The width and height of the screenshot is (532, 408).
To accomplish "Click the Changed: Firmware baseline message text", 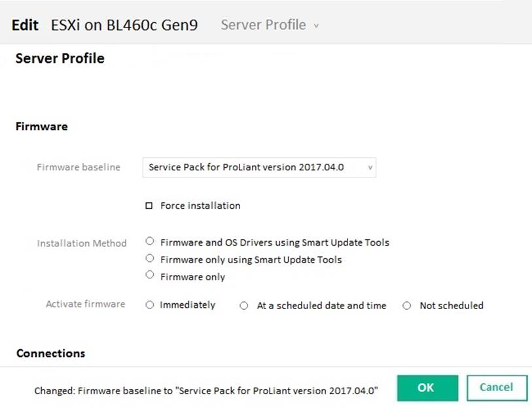I will [x=205, y=391].
